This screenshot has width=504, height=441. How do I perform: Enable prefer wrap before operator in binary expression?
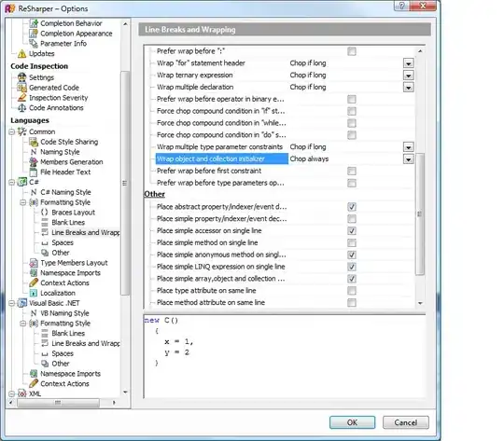coord(352,99)
